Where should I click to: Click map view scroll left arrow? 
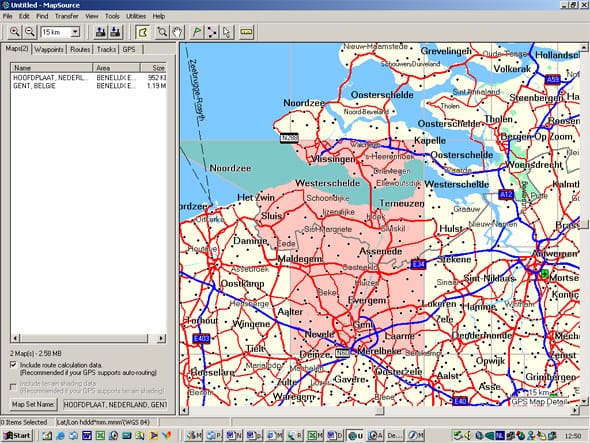point(184,410)
